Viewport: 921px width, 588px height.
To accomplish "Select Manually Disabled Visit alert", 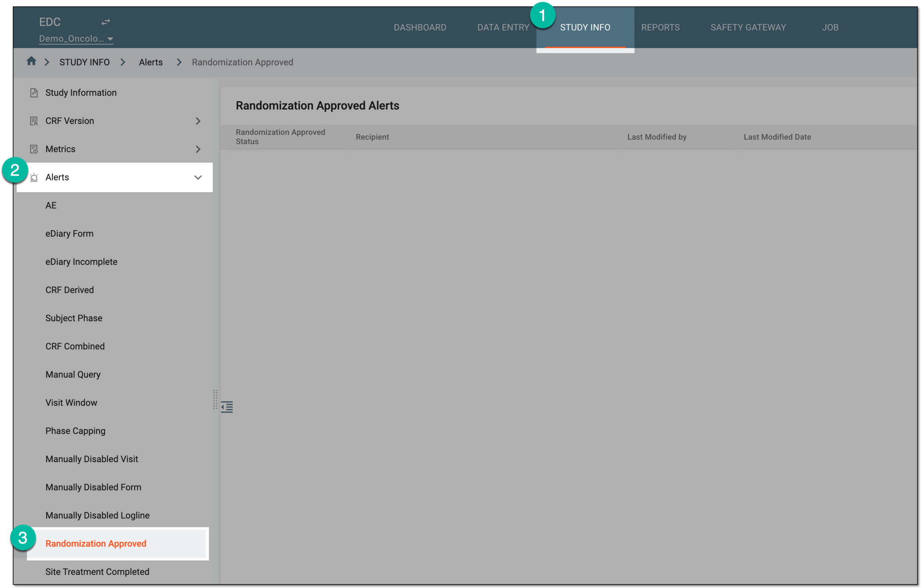I will pyautogui.click(x=92, y=459).
